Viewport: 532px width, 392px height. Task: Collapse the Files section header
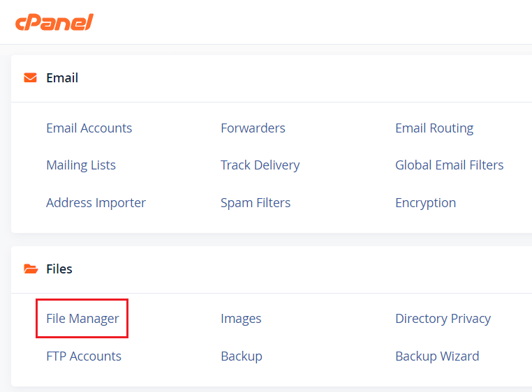(x=59, y=269)
